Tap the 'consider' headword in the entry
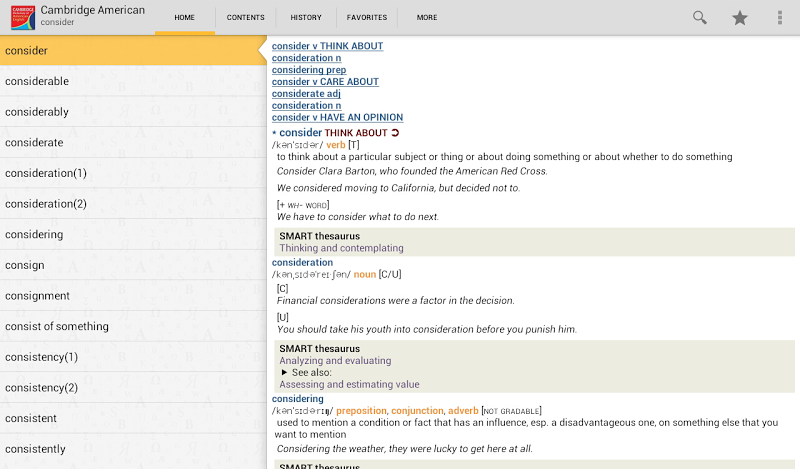The image size is (800, 469). (301, 133)
